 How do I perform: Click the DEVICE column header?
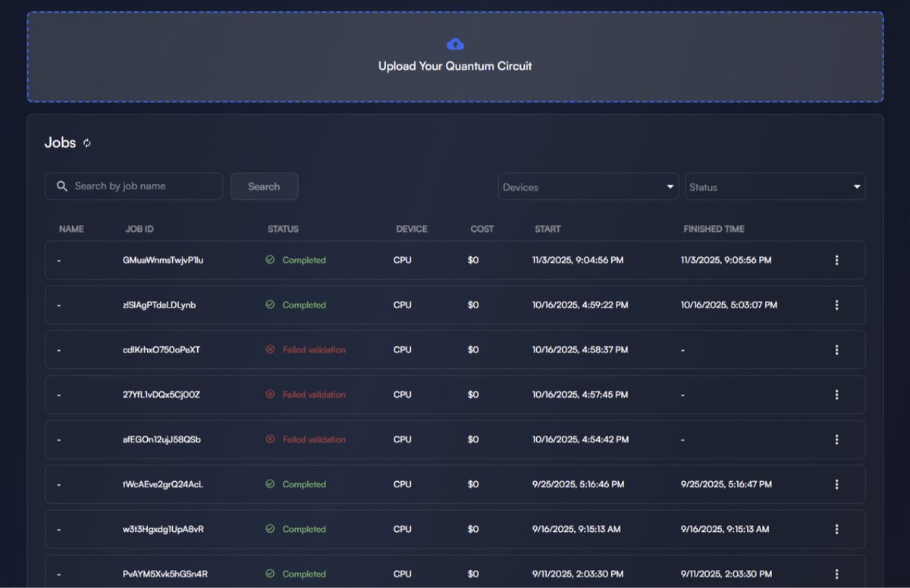point(412,229)
